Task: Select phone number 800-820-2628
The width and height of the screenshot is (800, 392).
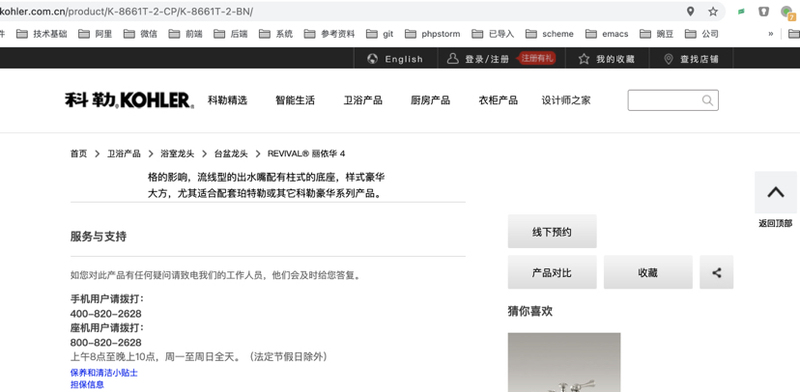Action: point(106,342)
